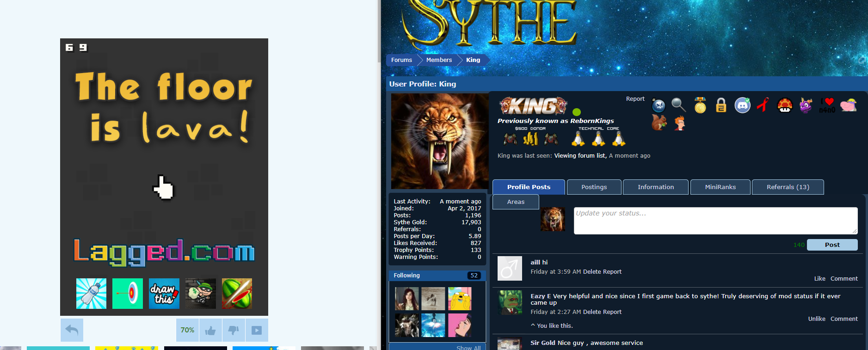Viewport: 868px width, 350px height.
Task: Click the Sir Gold username link
Action: coord(543,343)
